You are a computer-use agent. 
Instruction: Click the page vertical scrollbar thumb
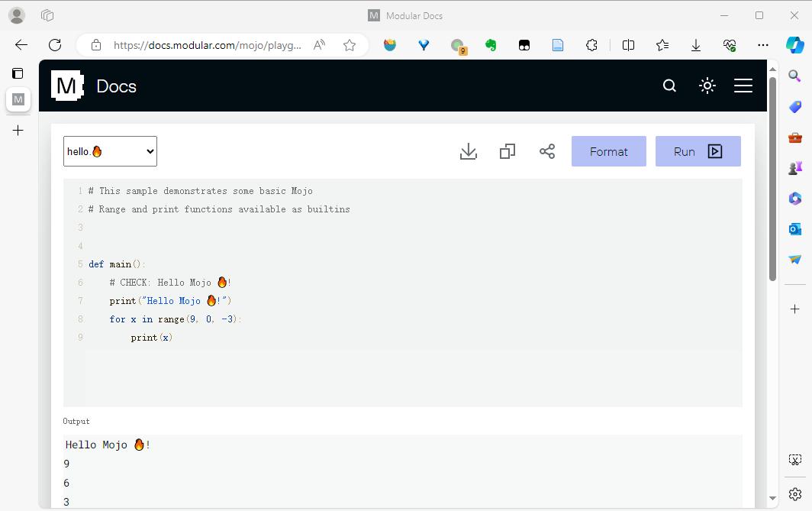[772, 179]
